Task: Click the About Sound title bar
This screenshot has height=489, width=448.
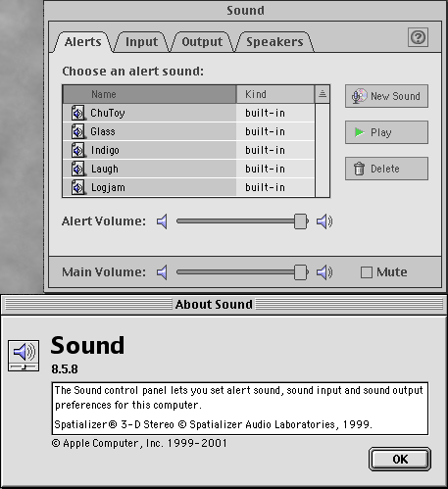Action: 224,305
